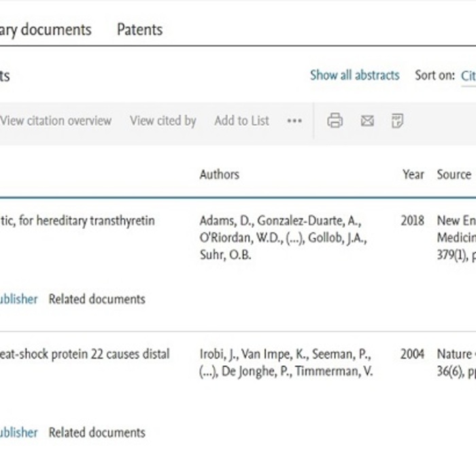Sort by the Year column header
Screen dimensions: 476x476
point(413,175)
